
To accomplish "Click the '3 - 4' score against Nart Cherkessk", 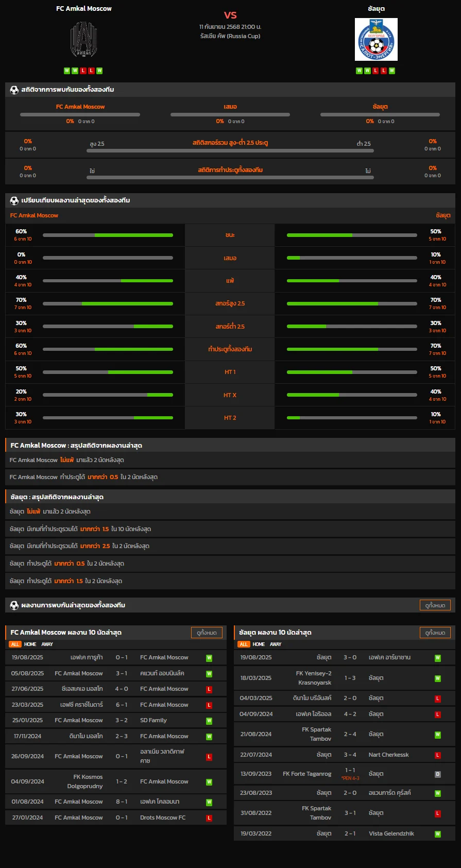I will tap(350, 755).
